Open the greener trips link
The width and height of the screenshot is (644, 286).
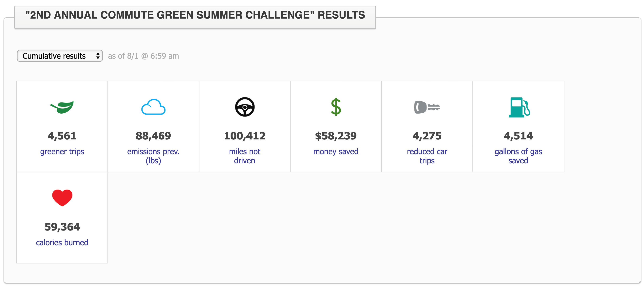[62, 151]
